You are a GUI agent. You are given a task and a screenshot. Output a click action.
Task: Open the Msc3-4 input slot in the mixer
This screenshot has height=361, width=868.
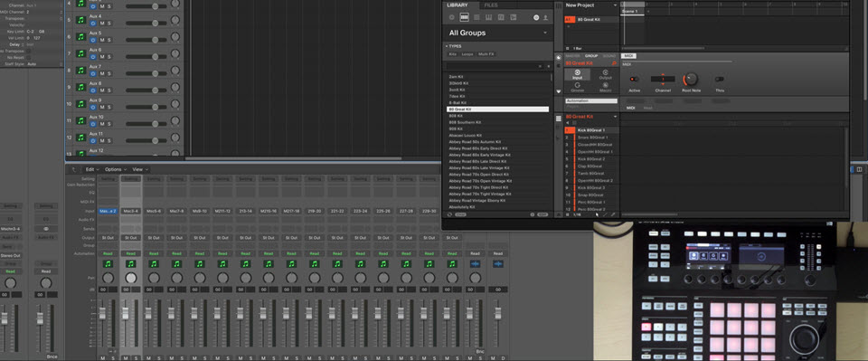point(130,211)
